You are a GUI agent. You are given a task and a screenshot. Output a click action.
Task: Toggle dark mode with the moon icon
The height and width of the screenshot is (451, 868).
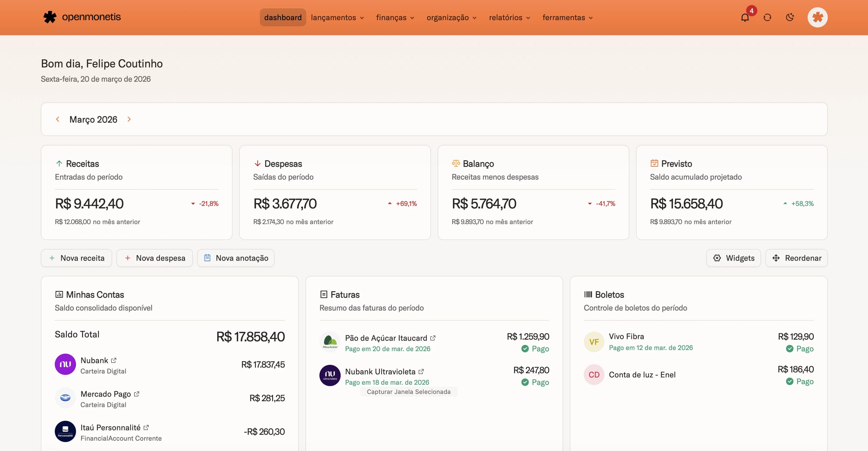click(x=790, y=17)
